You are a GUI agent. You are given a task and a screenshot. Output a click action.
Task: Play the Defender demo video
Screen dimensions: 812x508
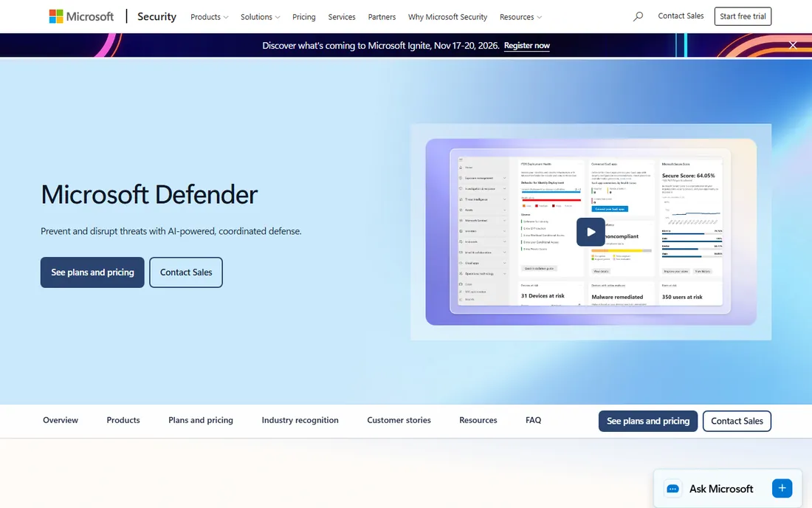tap(591, 232)
